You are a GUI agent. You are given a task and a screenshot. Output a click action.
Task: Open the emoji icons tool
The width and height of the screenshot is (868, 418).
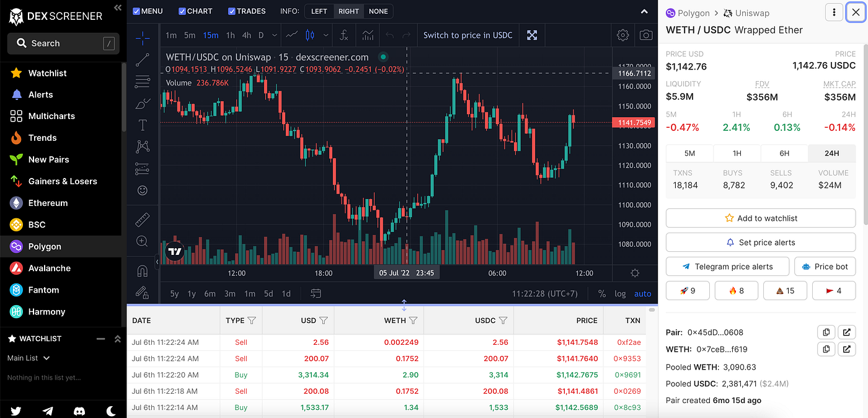tap(143, 190)
